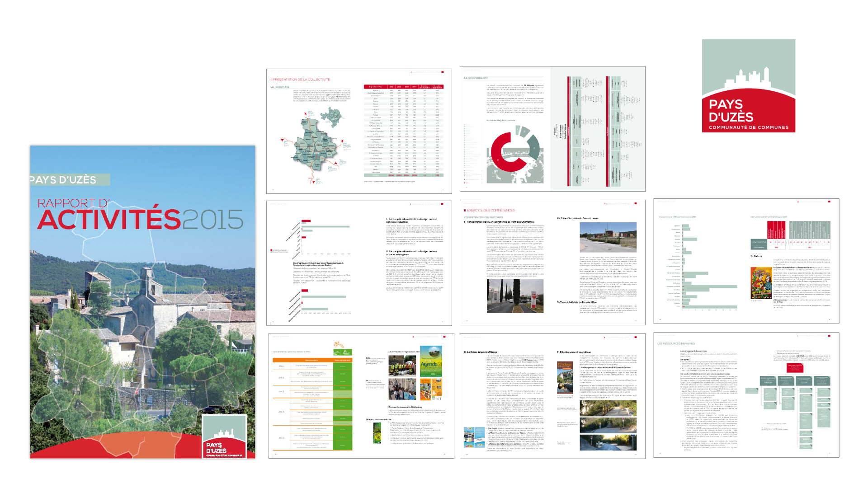Click the '2015' year on the cover
This screenshot has width=868, height=488.
point(212,220)
